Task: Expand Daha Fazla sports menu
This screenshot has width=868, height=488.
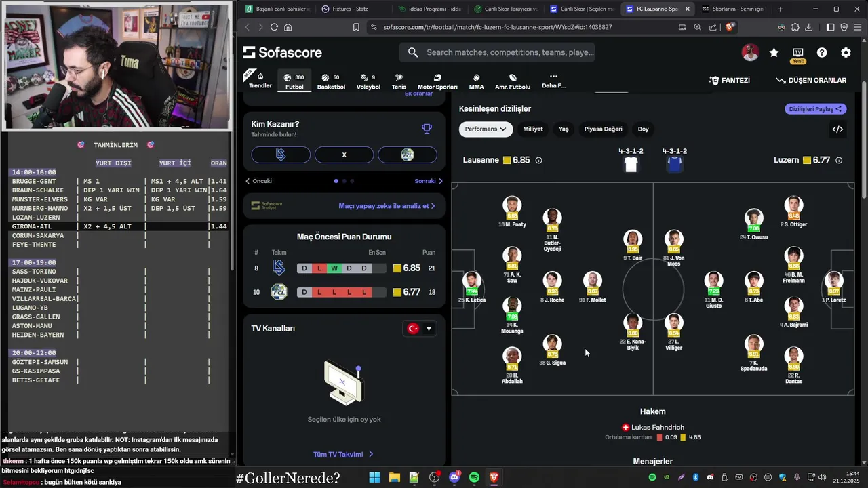Action: click(553, 81)
